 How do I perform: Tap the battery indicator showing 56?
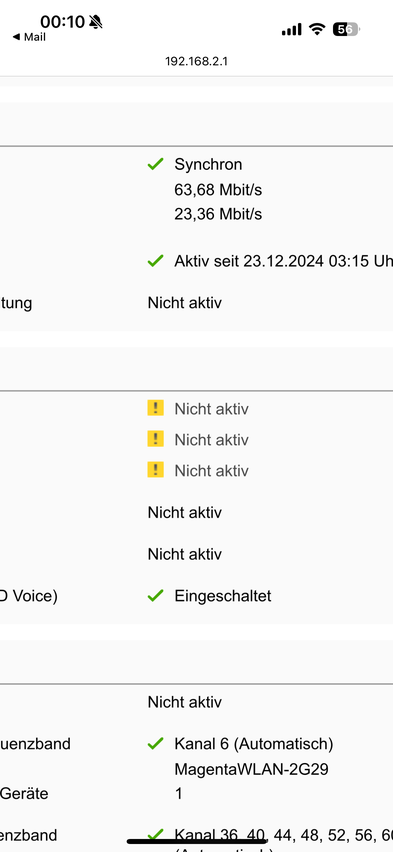(x=347, y=29)
